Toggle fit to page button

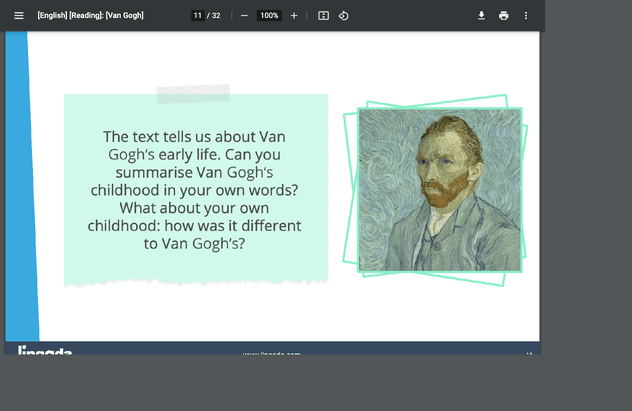(323, 16)
